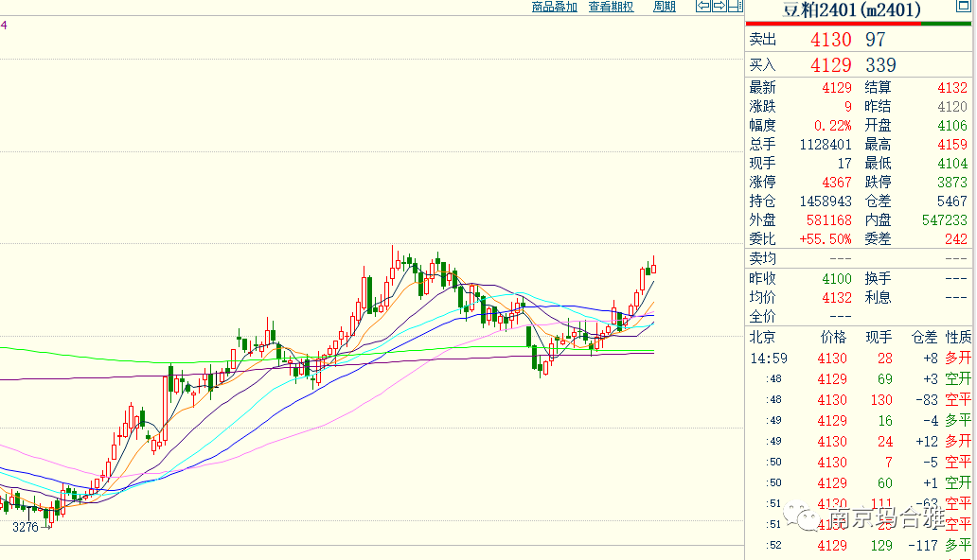Click the 买入 volume 339
Screen dimensions: 977x560
point(880,64)
